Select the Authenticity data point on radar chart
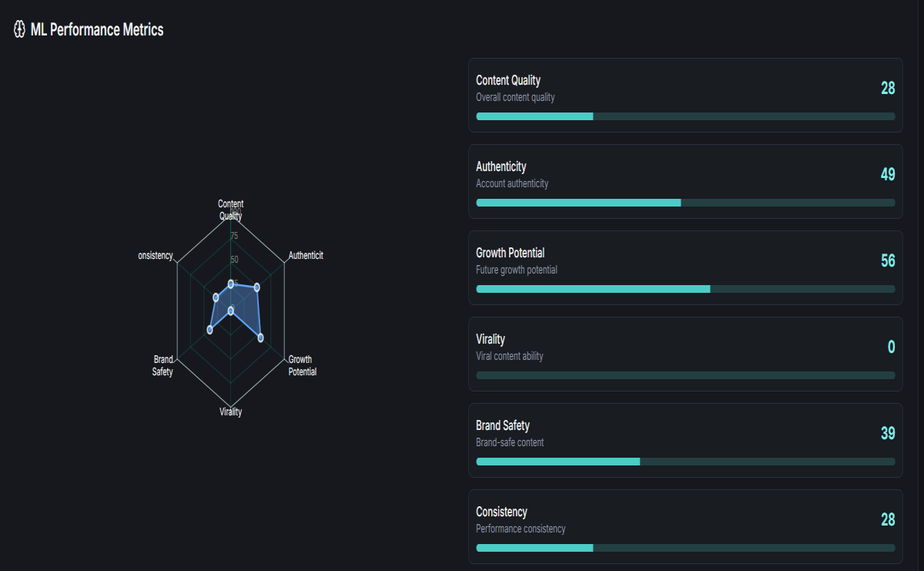This screenshot has width=924, height=571. tap(257, 287)
